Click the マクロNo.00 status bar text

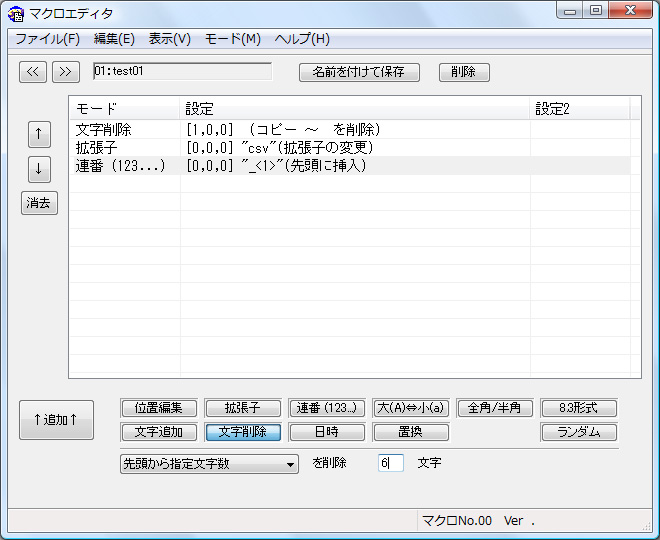point(457,521)
